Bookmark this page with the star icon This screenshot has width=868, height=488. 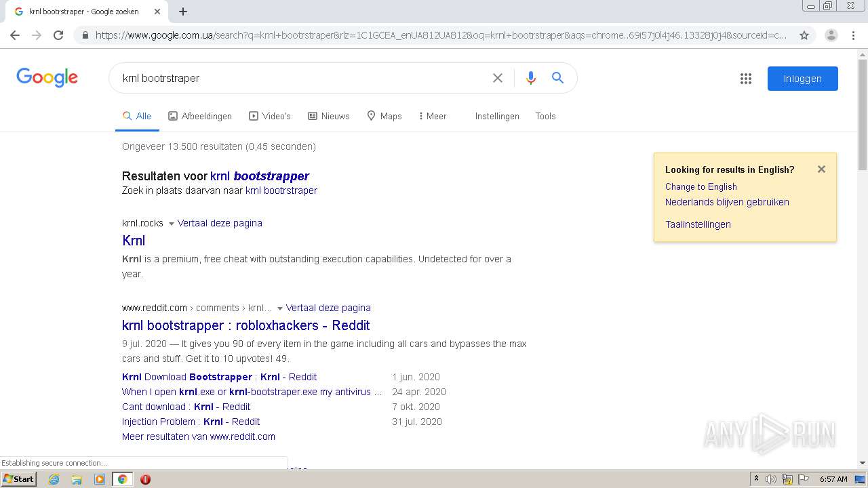(x=804, y=35)
